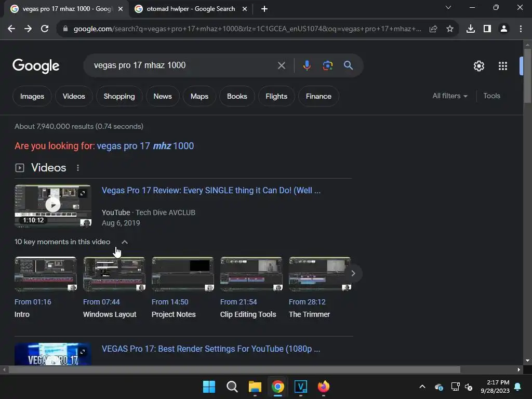Click the share page icon in address bar
Viewport: 532px width, 399px height.
[433, 29]
